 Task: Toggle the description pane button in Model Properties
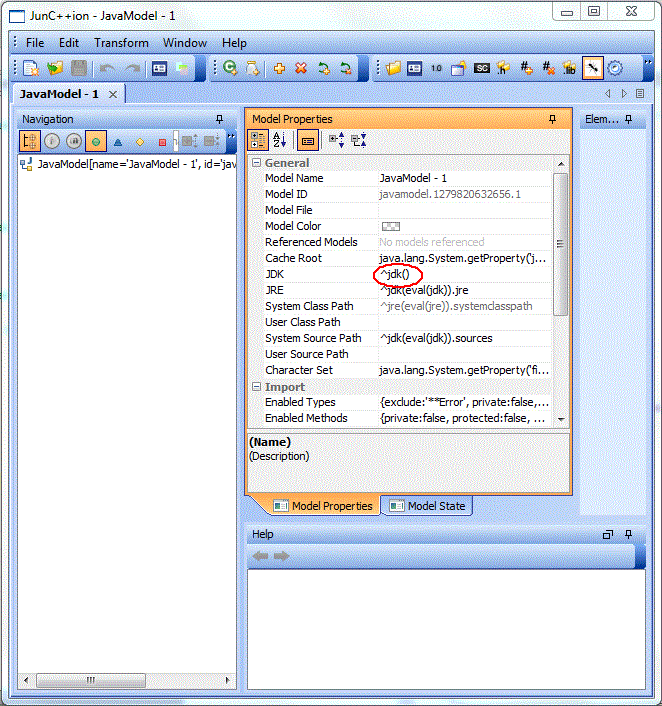tap(308, 140)
